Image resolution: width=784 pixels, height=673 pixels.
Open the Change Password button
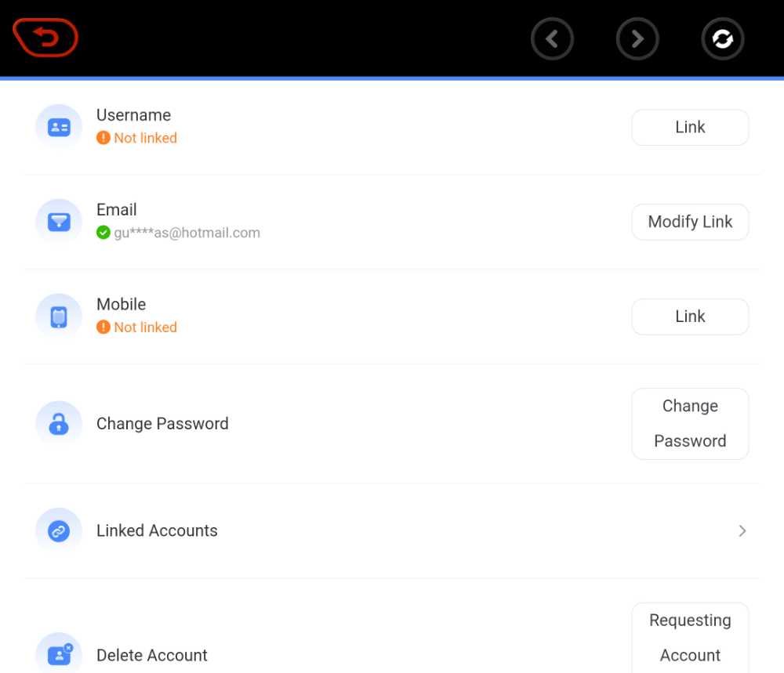click(690, 424)
